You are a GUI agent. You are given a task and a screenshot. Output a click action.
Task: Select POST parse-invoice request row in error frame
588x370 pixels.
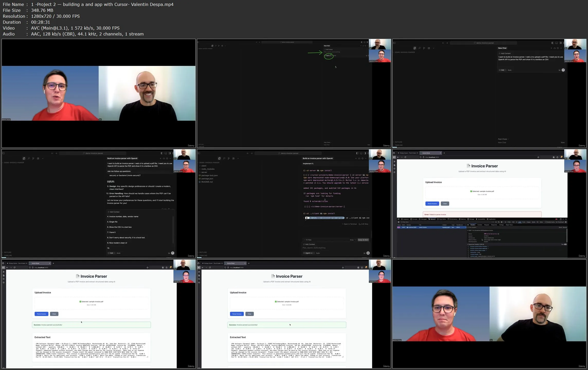[432, 227]
